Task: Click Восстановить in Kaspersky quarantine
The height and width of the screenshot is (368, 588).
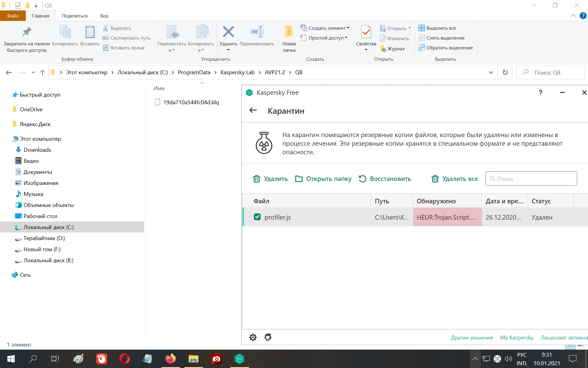Action: [385, 179]
